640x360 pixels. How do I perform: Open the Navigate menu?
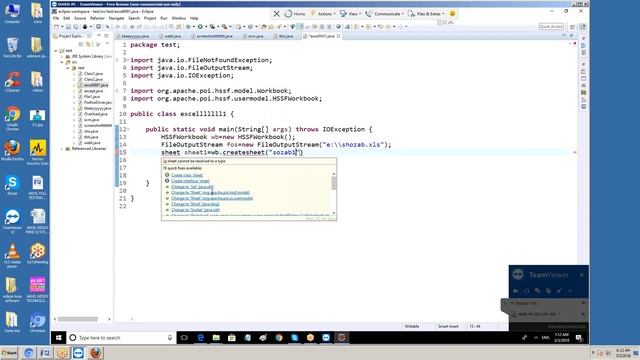tap(116, 18)
